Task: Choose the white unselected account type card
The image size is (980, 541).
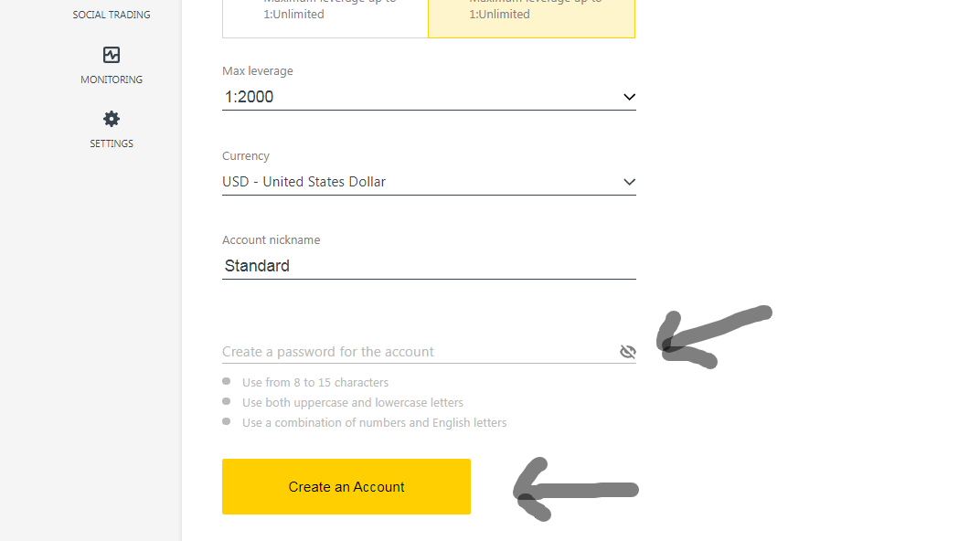Action: click(x=325, y=16)
